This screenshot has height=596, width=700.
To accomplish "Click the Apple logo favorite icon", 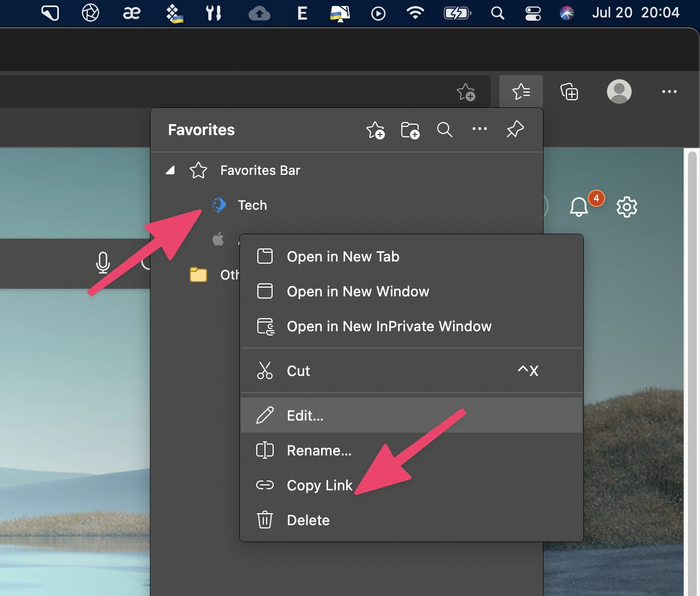I will 218,239.
